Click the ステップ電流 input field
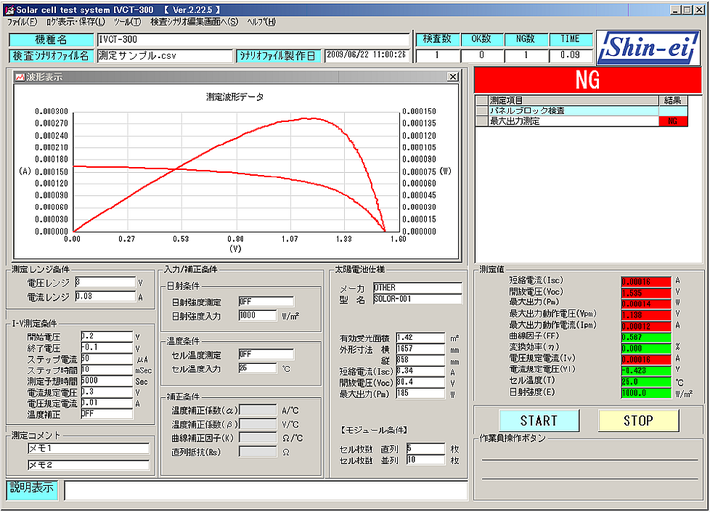The image size is (710, 512). [106, 359]
